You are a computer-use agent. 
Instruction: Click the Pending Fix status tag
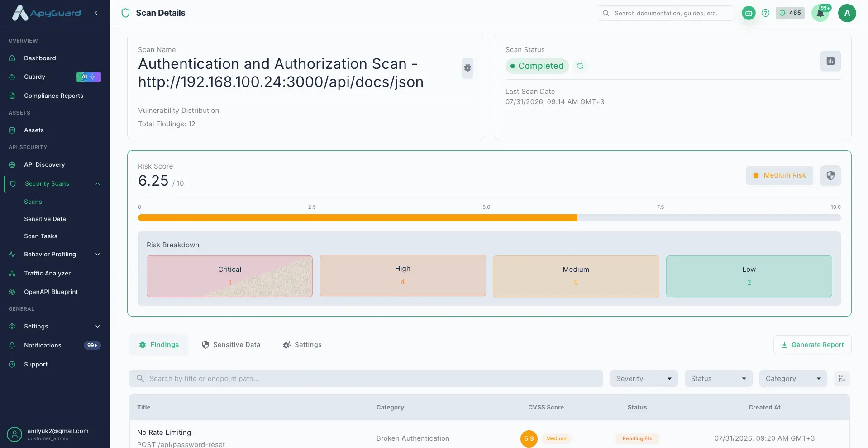[637, 438]
